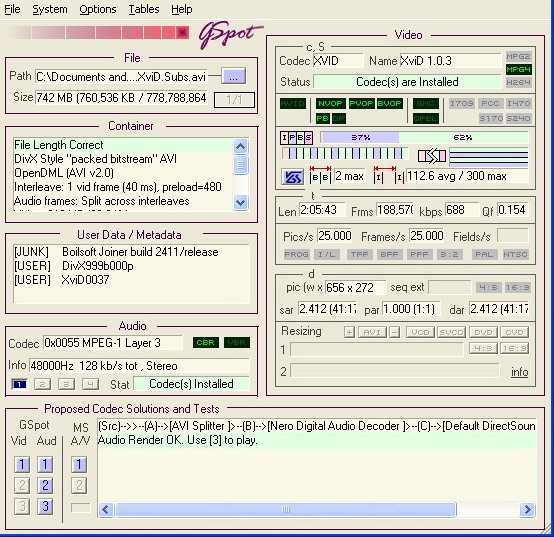Click the Resizing VCD button
Viewport: 554px width, 537px height.
pyautogui.click(x=420, y=332)
